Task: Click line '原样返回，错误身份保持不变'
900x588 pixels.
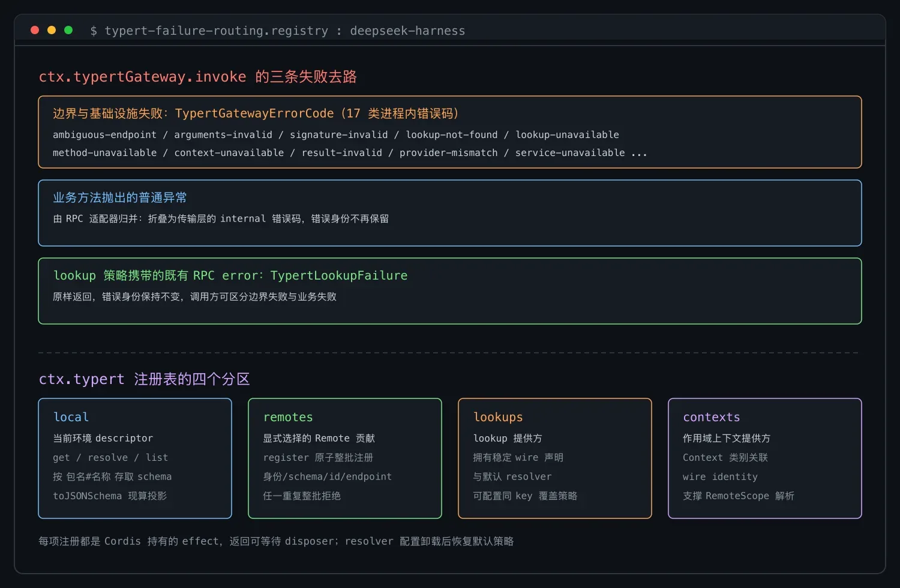Action: 195,297
